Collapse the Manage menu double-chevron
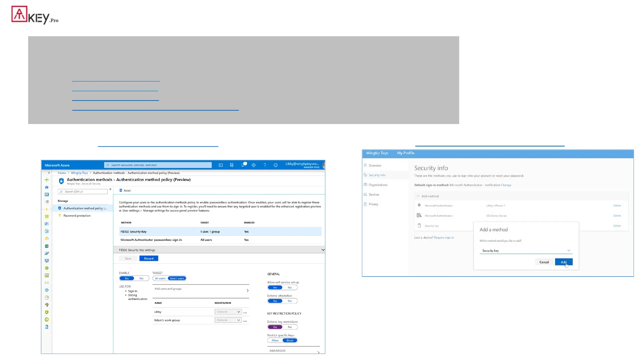This screenshot has width=644, height=362. [x=110, y=189]
